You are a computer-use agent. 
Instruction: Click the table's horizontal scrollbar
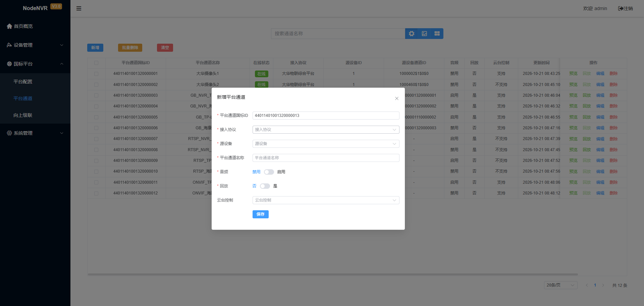coord(333,274)
